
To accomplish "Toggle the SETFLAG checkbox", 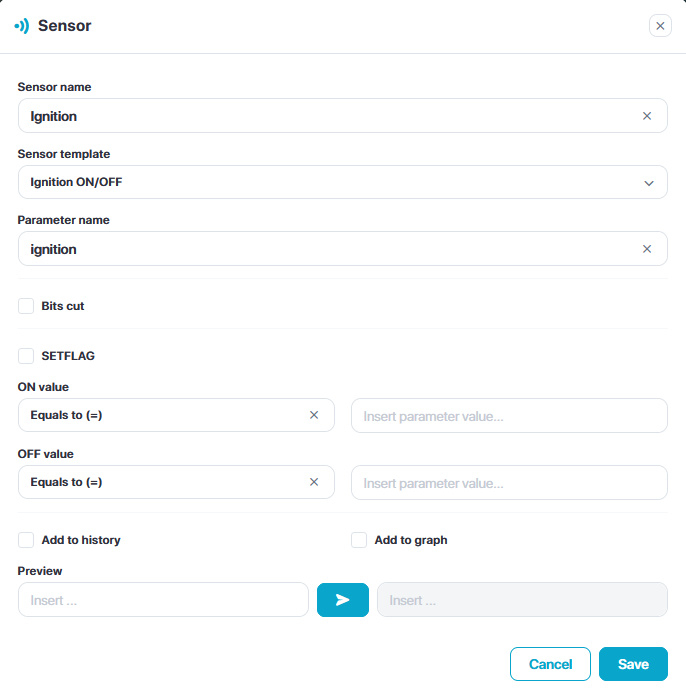I will (x=26, y=355).
